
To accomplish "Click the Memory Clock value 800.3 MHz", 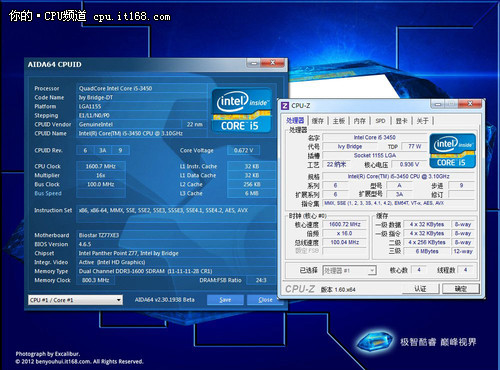I will 96,280.
